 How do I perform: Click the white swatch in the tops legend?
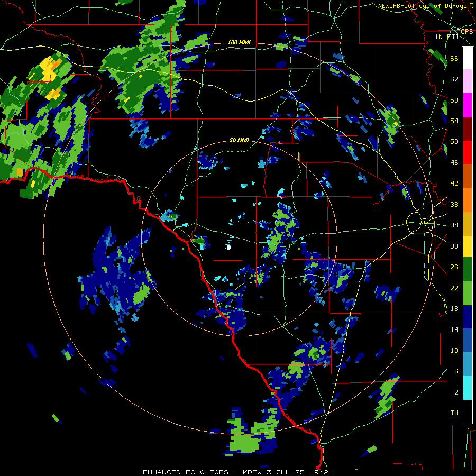tap(467, 58)
